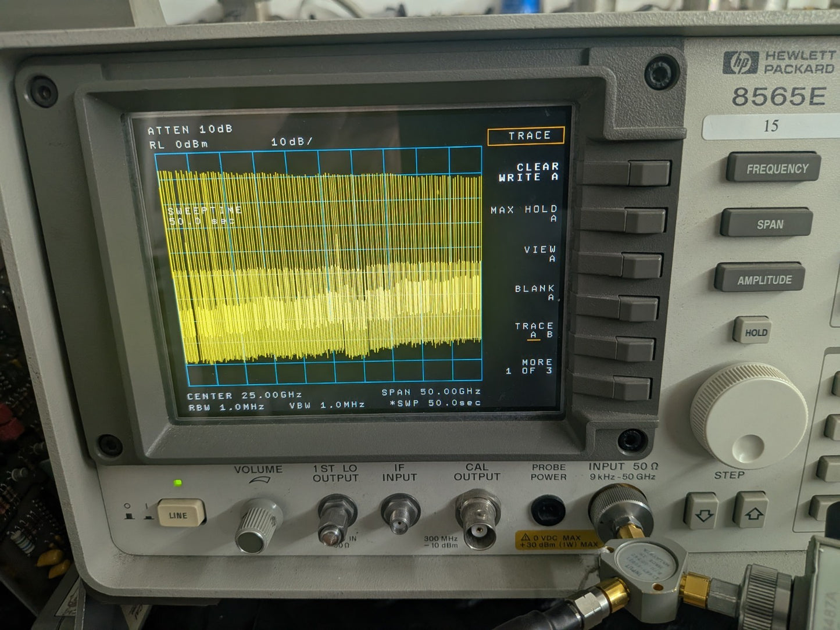Click the RL 0dBm reference level readout
This screenshot has height=630, width=840.
coord(178,144)
